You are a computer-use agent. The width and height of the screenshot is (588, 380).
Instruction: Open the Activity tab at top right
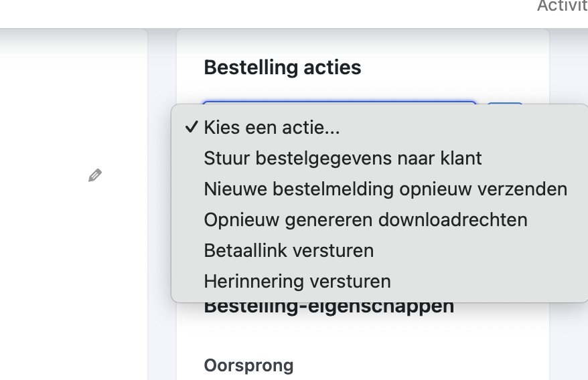point(562,6)
